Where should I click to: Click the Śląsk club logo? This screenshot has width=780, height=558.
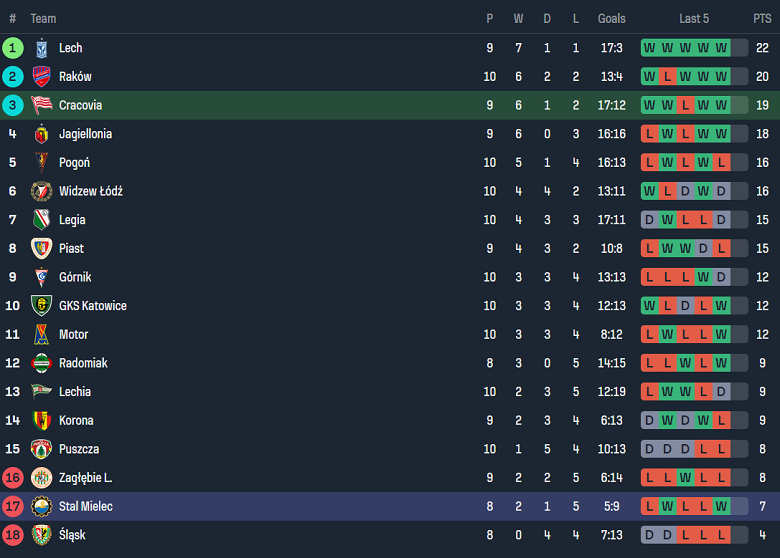point(41,535)
